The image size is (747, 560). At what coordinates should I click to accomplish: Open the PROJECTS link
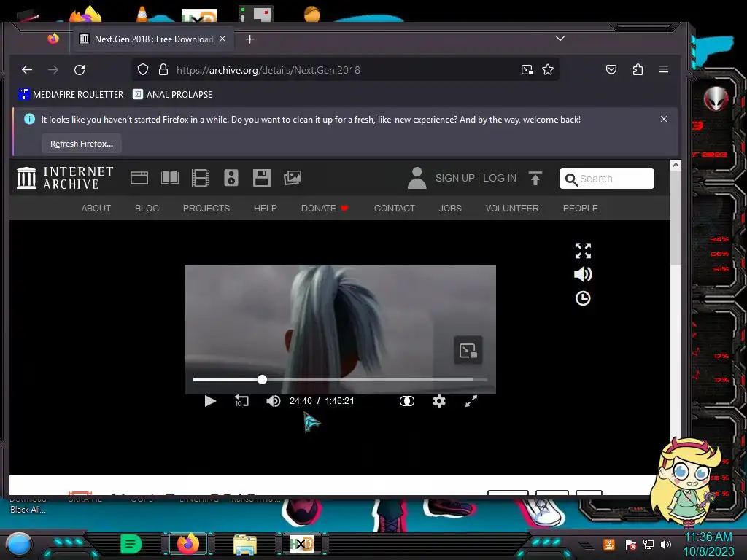pos(206,208)
